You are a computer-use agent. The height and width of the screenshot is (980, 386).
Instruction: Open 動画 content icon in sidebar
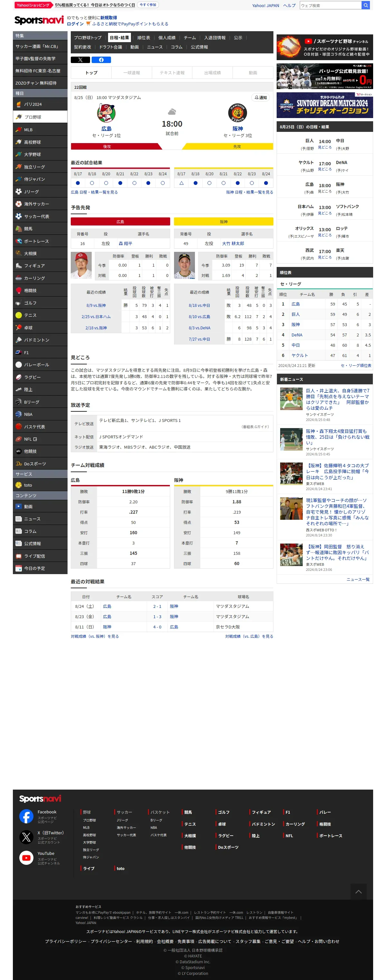pyautogui.click(x=19, y=506)
